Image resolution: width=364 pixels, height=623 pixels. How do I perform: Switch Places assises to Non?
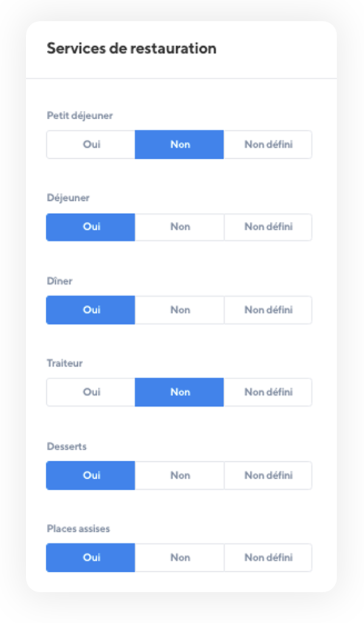pyautogui.click(x=179, y=558)
